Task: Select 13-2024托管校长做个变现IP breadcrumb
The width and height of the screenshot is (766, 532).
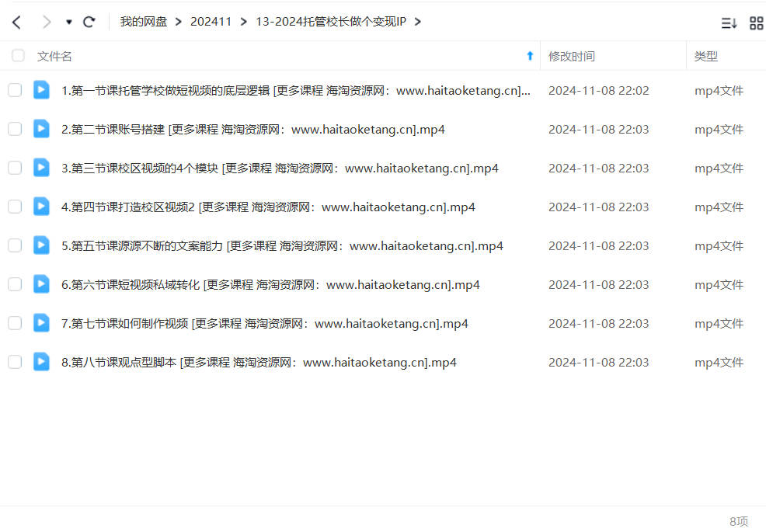Action: (331, 22)
